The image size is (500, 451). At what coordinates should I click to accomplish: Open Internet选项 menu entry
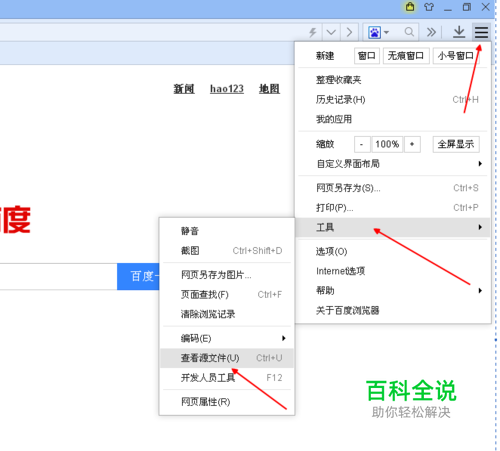pos(392,271)
